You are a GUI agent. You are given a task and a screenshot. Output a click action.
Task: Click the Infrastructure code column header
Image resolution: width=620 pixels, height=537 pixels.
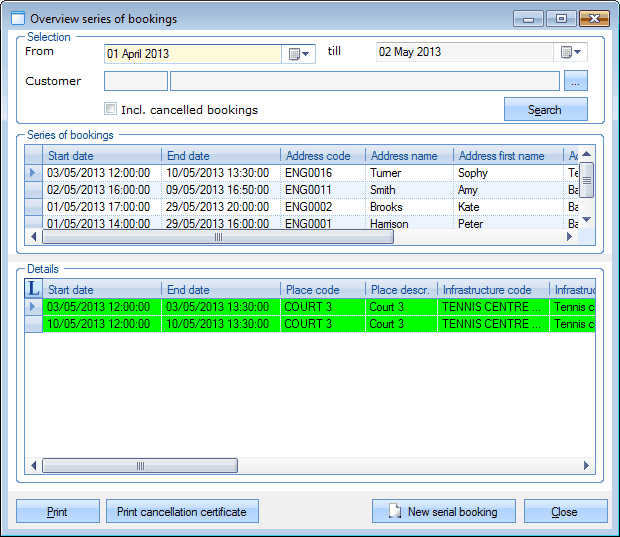tap(493, 290)
